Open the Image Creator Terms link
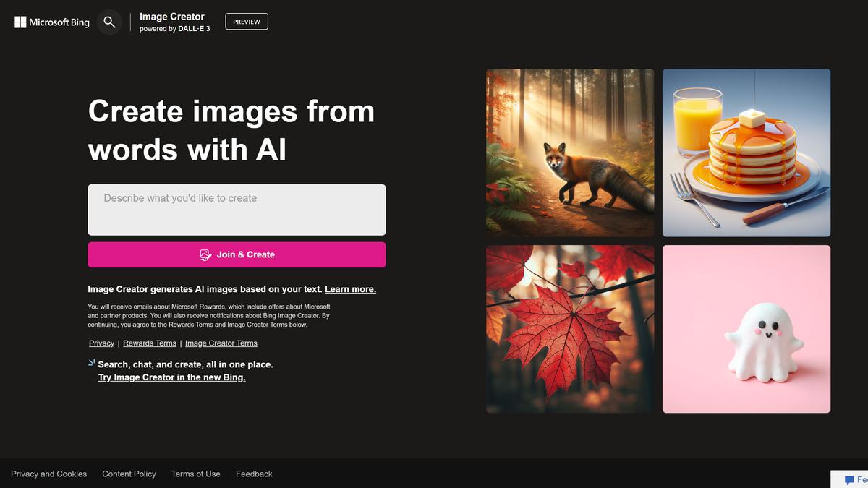 tap(221, 343)
